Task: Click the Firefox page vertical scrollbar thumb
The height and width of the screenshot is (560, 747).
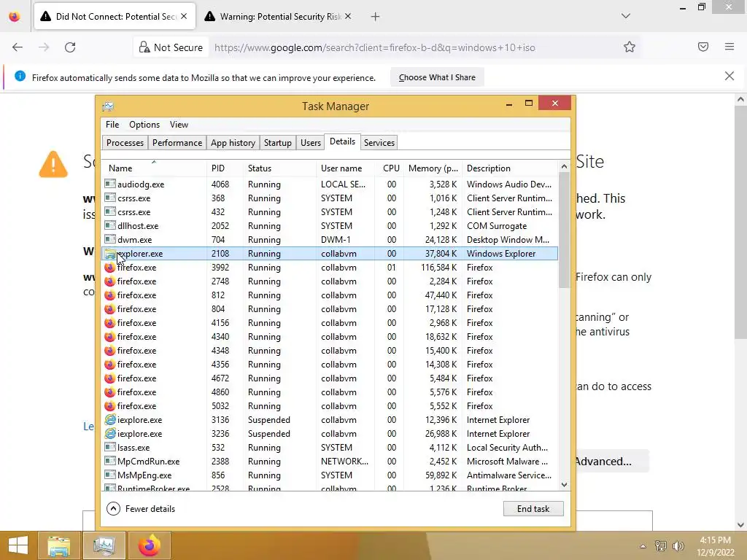Action: coord(740,222)
